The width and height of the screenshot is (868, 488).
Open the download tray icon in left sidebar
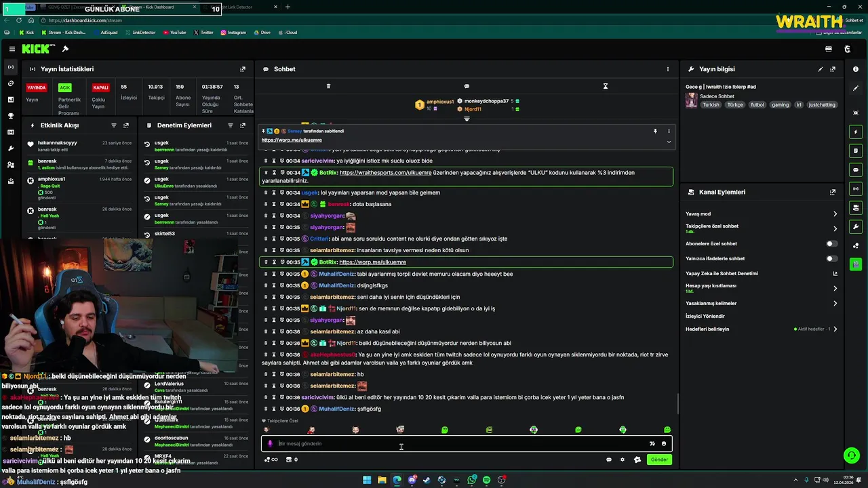tap(10, 181)
